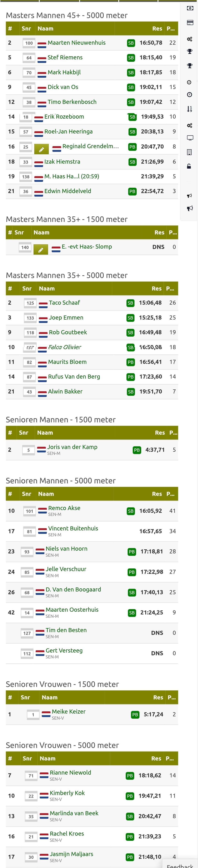Click PB badge for Edwin Middelveld
This screenshot has height=868, width=198.
[132, 191]
